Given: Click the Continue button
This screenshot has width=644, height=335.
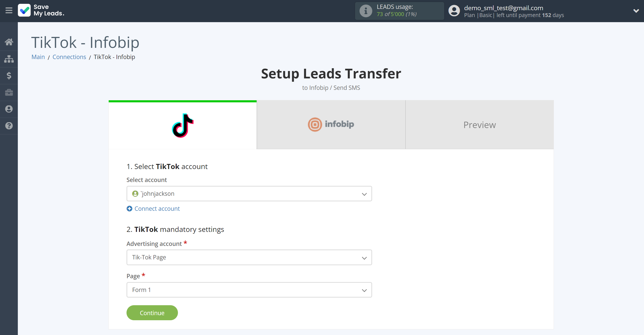Looking at the screenshot, I should 152,313.
